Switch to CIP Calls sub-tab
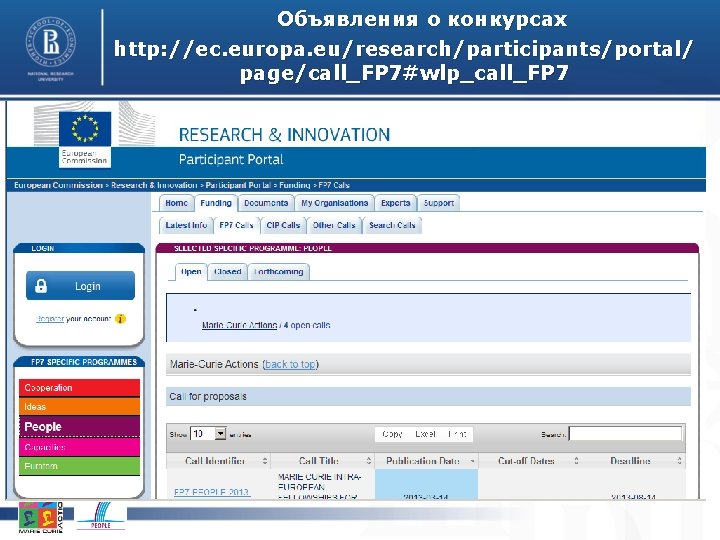 click(283, 225)
